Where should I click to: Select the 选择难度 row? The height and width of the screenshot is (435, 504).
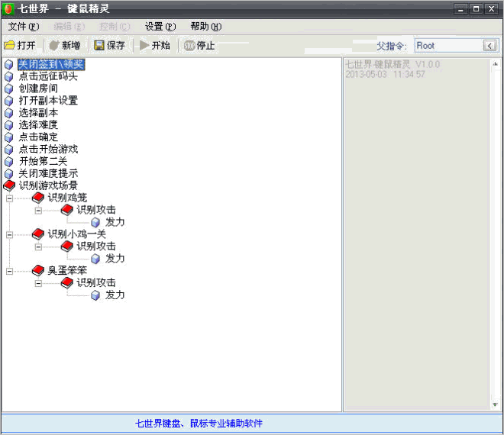click(x=38, y=125)
